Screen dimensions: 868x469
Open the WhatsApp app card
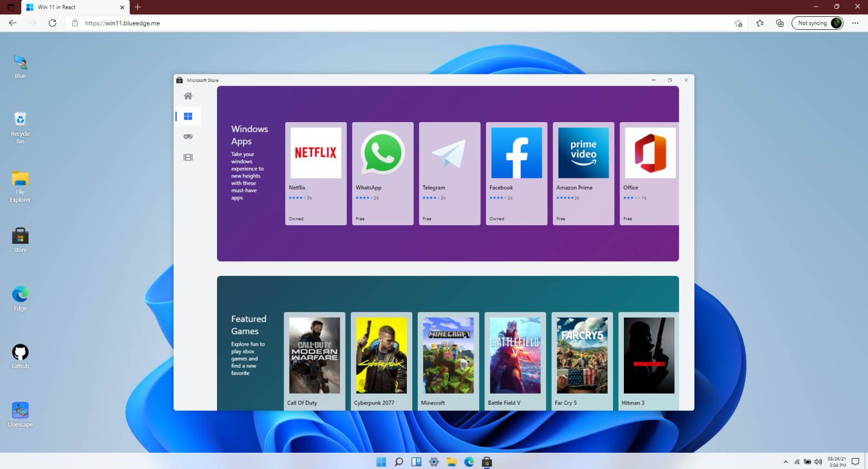click(382, 174)
